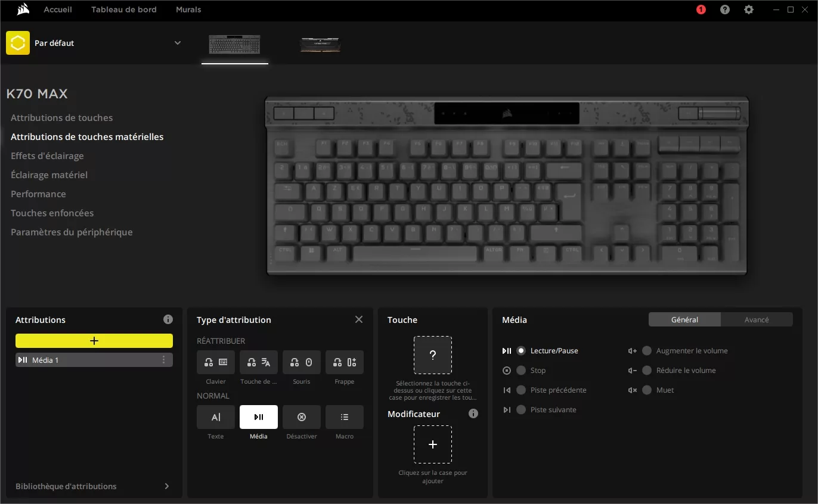This screenshot has height=504, width=818.
Task: Switch to the Avancé tab
Action: [x=756, y=319]
